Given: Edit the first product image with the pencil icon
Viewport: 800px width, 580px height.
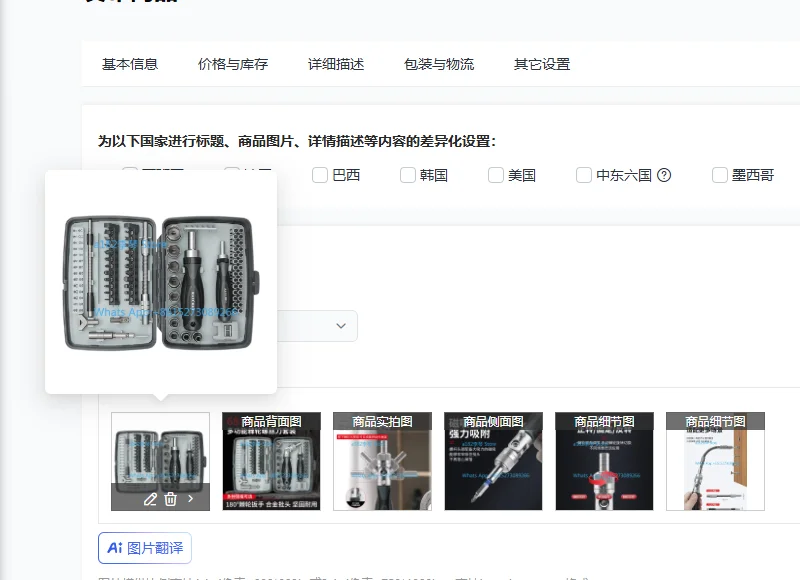Looking at the screenshot, I should [x=150, y=499].
